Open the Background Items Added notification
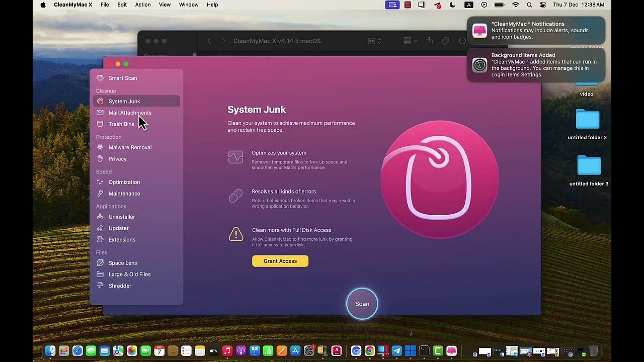 coord(536,65)
